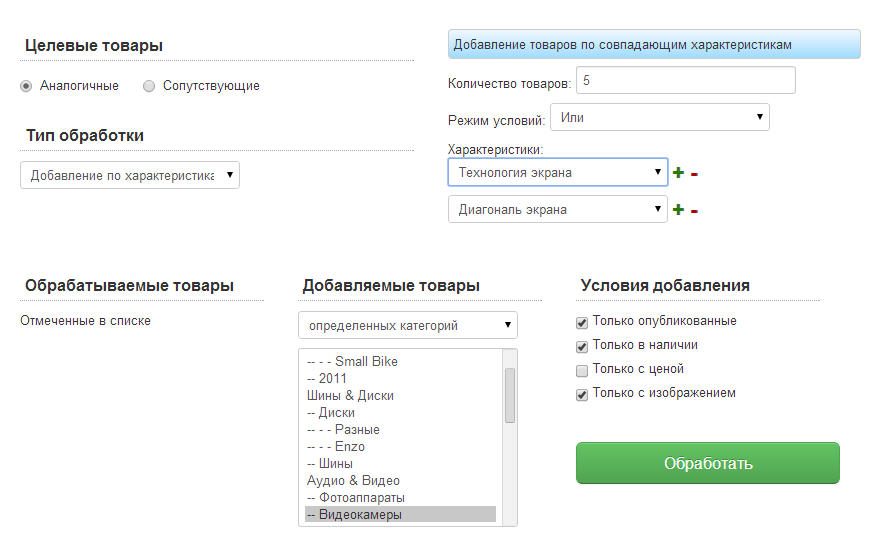Select Видеокамеры in the category list
This screenshot has height=551, width=884.
tap(400, 514)
